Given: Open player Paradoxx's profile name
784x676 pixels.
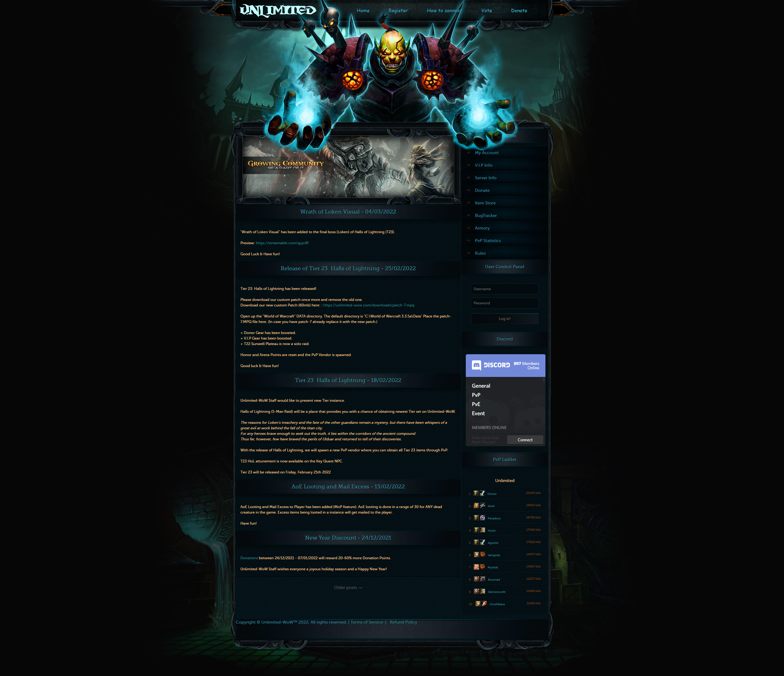Looking at the screenshot, I should pos(494,518).
